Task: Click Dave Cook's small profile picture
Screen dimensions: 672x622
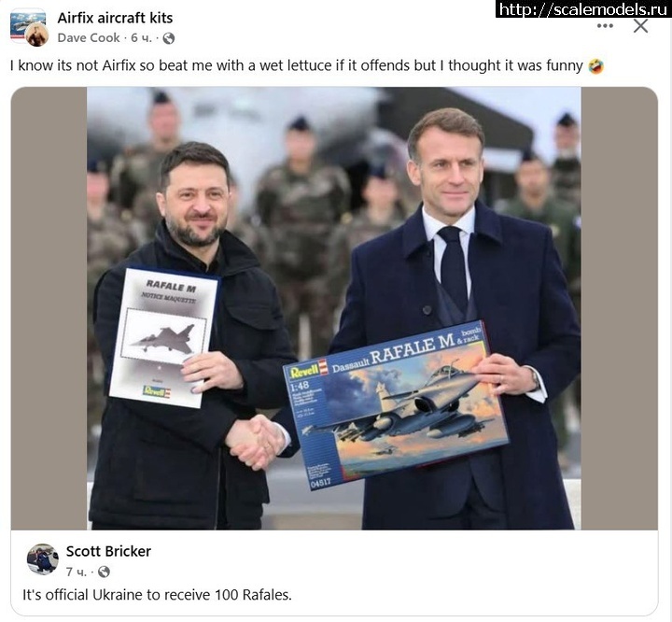Action: (x=36, y=35)
